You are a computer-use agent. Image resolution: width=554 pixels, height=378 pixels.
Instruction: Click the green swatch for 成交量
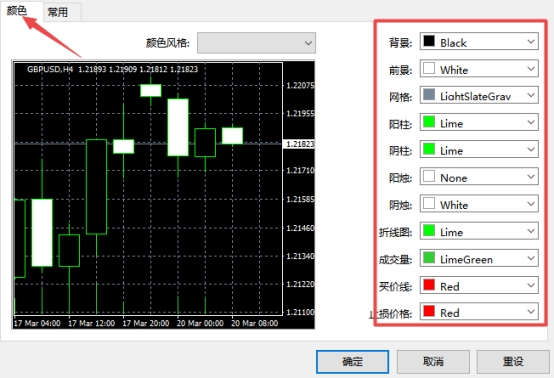[x=429, y=258]
